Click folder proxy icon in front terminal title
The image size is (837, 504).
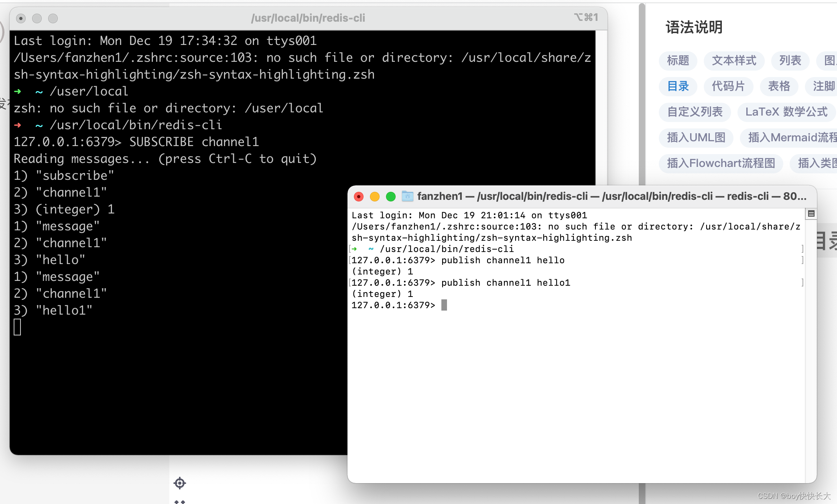tap(407, 196)
